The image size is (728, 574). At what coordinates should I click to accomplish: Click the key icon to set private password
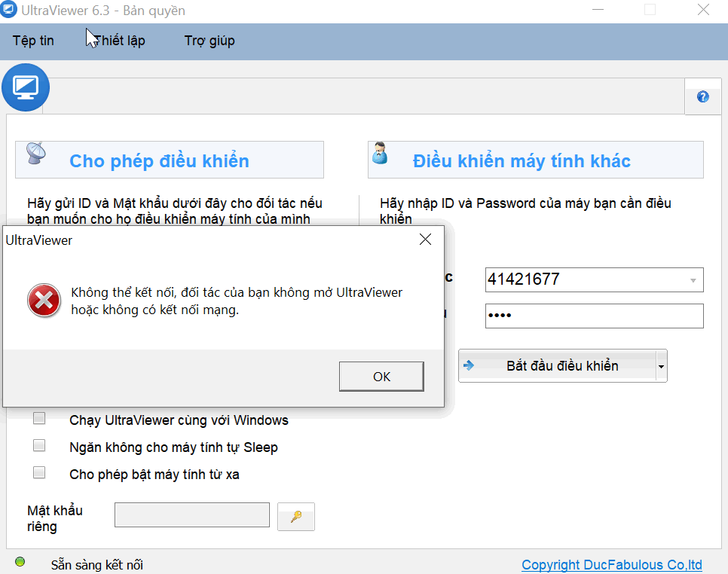(x=295, y=517)
